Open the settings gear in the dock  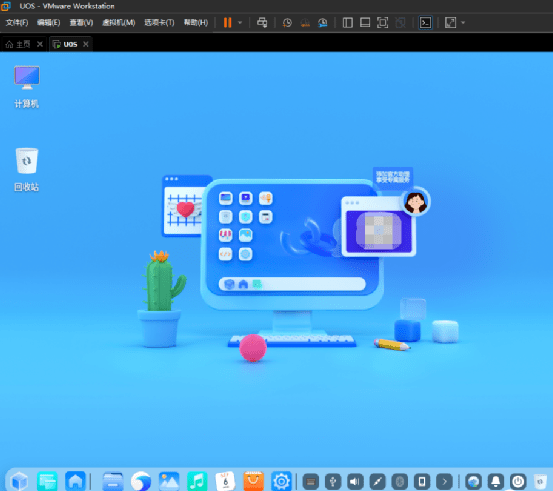click(x=281, y=481)
